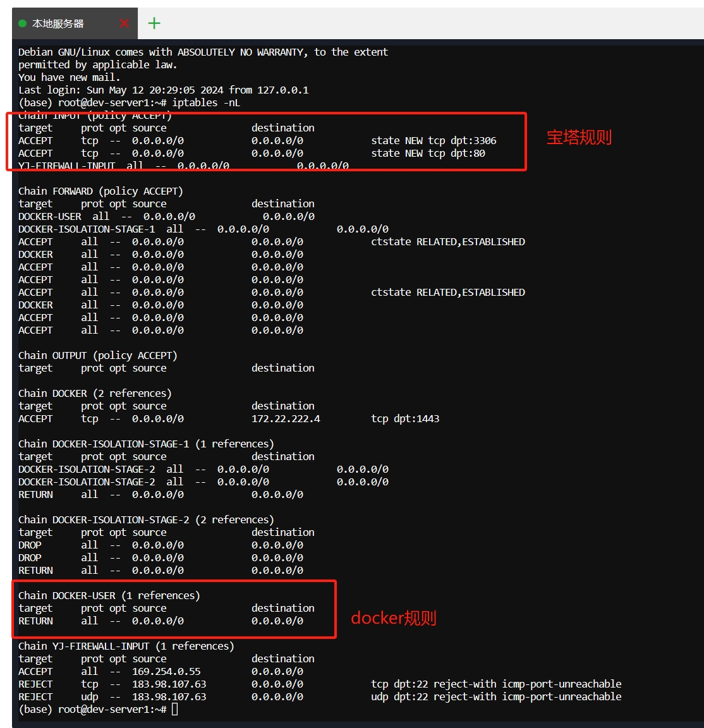
Task: Click 'tcp dpt:1443' in DOCKER chain
Action: coord(405,419)
